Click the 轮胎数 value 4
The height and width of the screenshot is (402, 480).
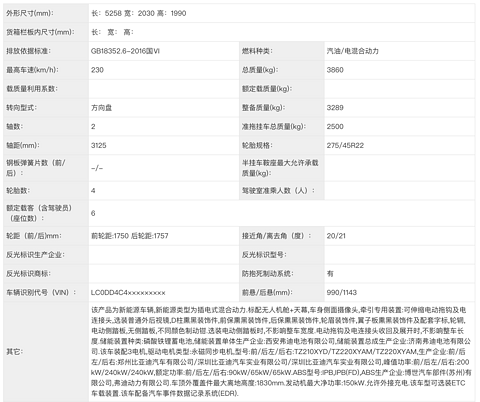pos(93,191)
